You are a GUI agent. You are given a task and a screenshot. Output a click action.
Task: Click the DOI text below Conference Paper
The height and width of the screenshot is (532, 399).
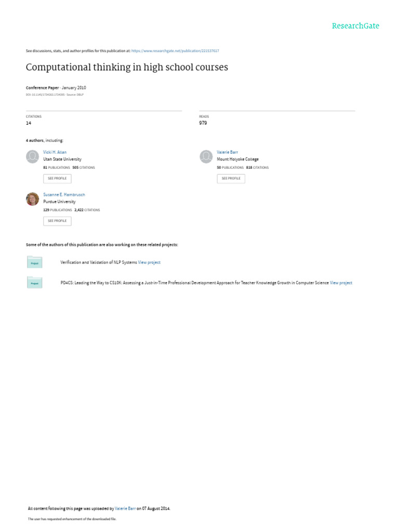coord(45,95)
